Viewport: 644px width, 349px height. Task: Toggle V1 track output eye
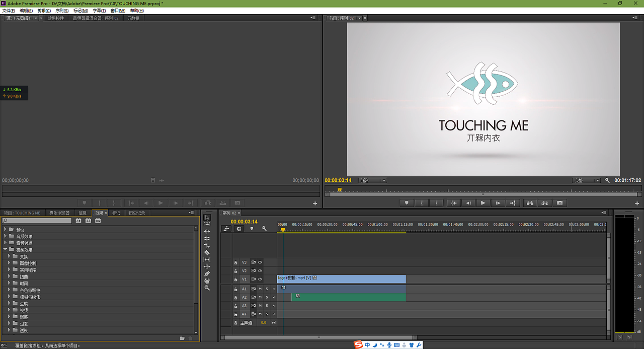[260, 279]
